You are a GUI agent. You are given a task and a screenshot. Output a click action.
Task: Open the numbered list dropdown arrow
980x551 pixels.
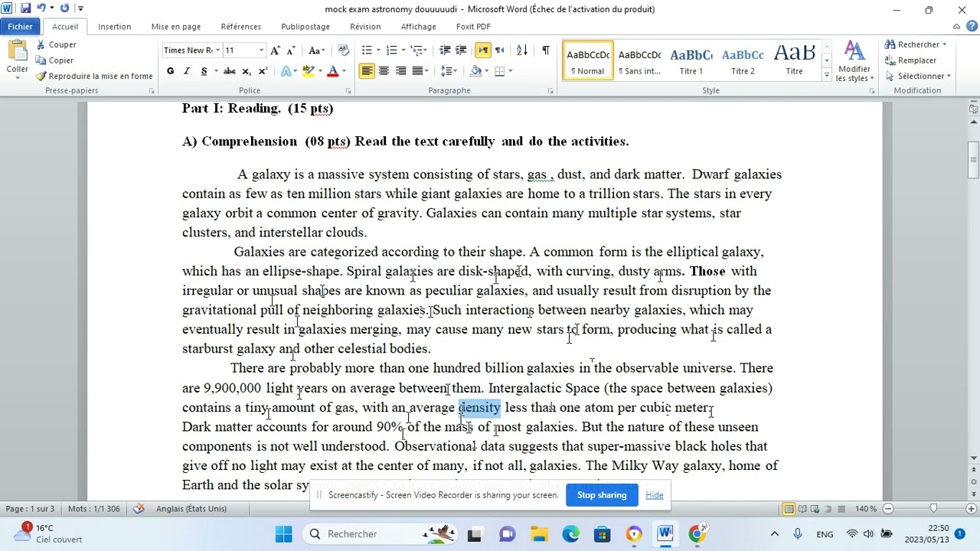(403, 51)
